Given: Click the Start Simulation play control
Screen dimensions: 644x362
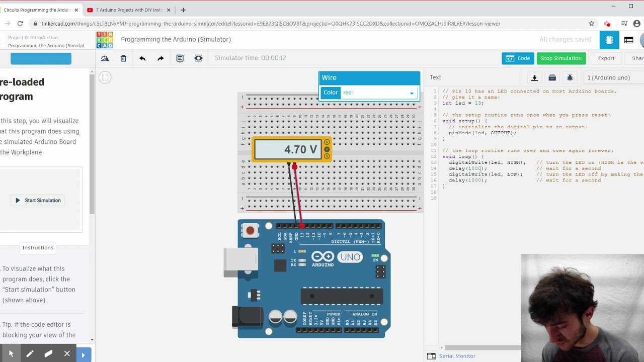Looking at the screenshot, I should 37,200.
